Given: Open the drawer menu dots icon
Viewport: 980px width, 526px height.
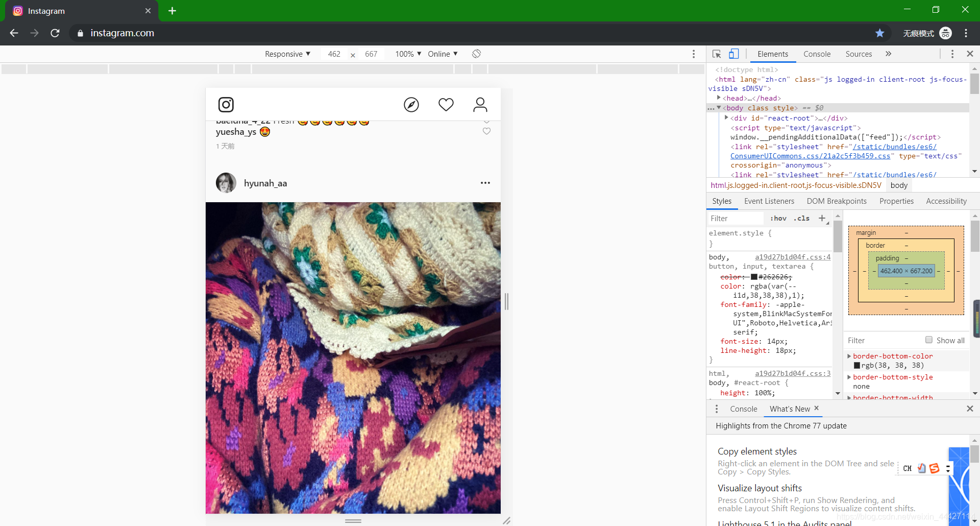Looking at the screenshot, I should pyautogui.click(x=717, y=409).
